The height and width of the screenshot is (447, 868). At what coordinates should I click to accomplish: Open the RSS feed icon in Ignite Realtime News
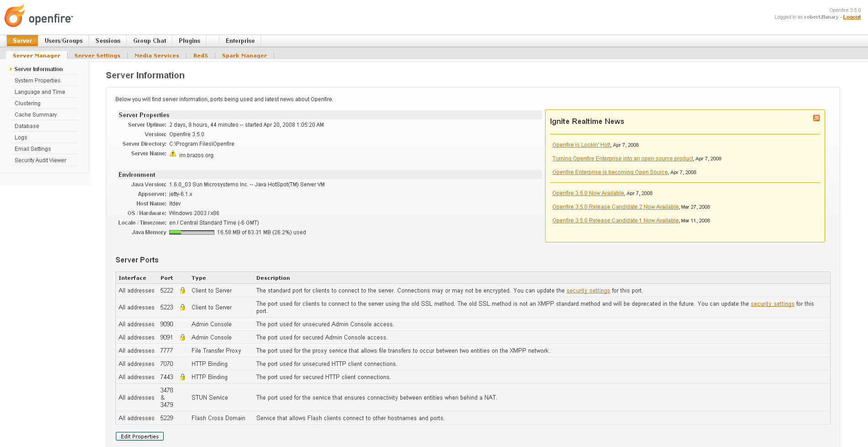point(816,118)
